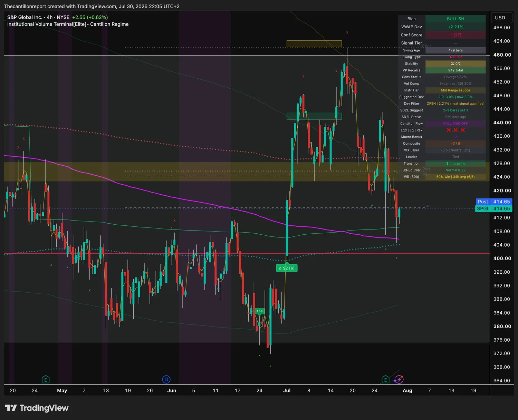Image resolution: width=518 pixels, height=420 pixels.
Task: Select the Conf Score 1 (2F) value
Action: coord(455,35)
